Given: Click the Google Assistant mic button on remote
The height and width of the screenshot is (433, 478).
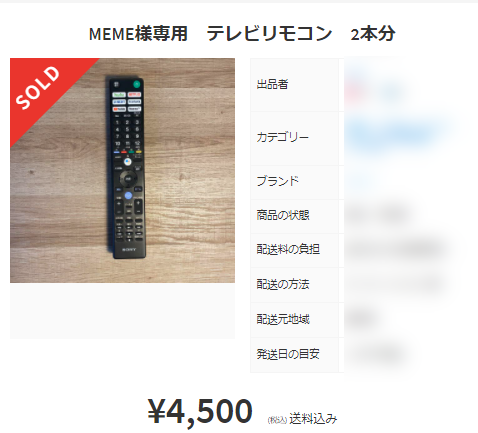Looking at the screenshot, I should coord(127,162).
